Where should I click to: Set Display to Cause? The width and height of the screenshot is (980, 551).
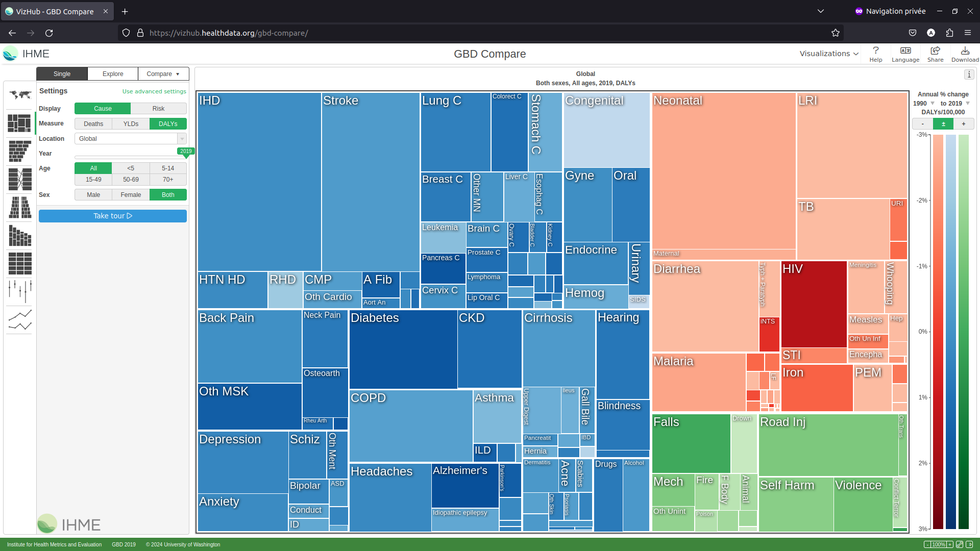point(103,109)
